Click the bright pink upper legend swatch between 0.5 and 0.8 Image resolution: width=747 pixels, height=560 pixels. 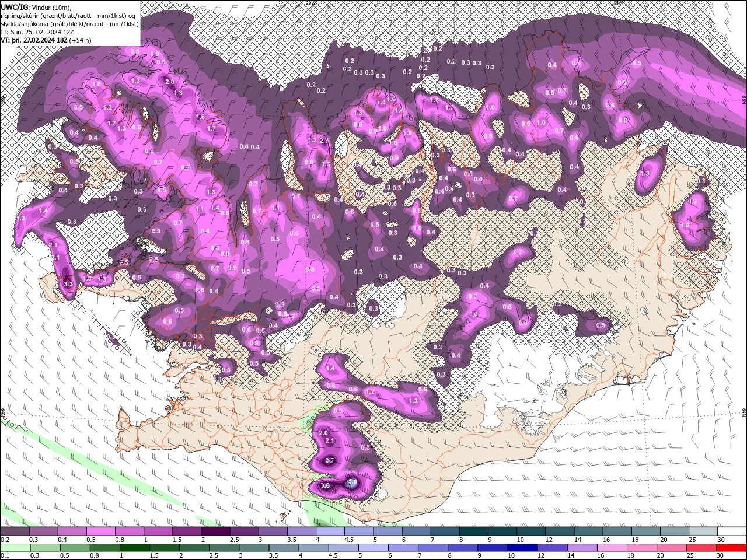point(101,531)
